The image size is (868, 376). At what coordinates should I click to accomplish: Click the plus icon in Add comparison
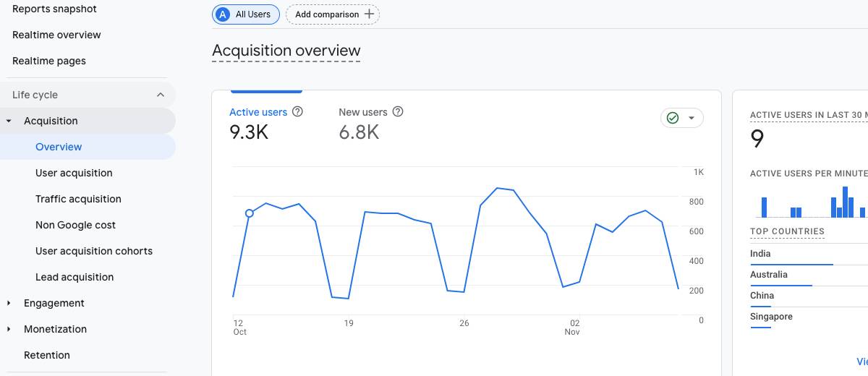point(369,14)
